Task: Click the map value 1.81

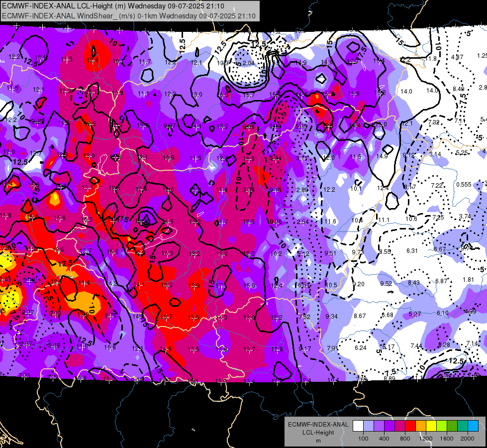Action: (x=469, y=279)
